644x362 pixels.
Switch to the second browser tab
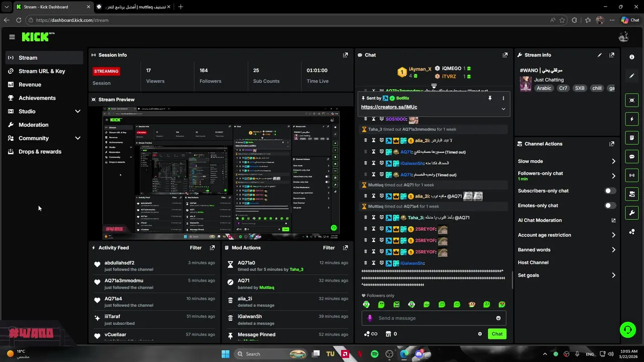coord(133,7)
